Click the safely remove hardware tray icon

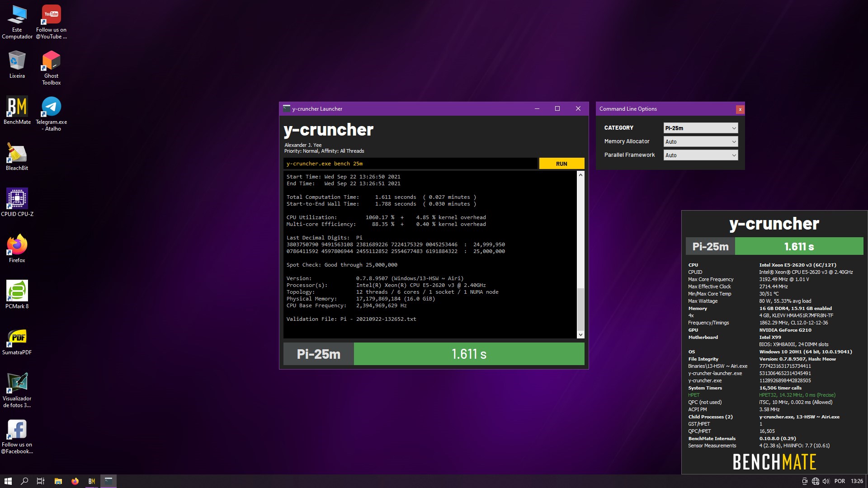pos(805,481)
